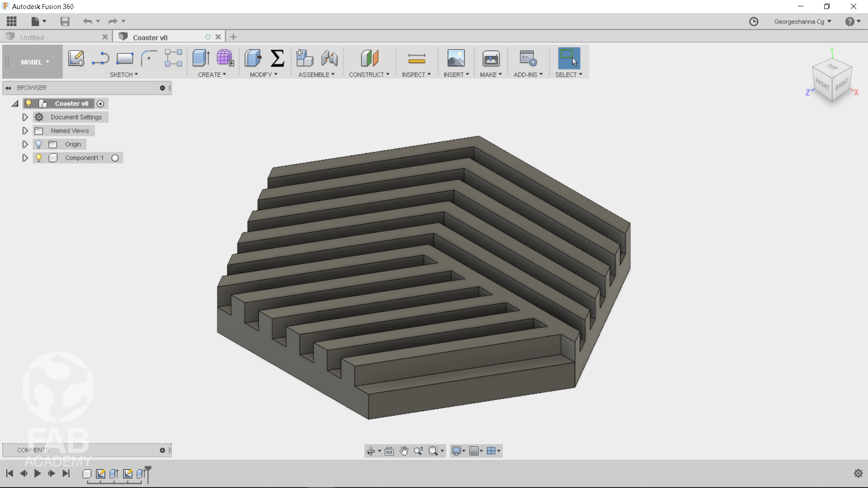Open the CREATE menu
This screenshot has width=868, height=488.
pyautogui.click(x=212, y=75)
